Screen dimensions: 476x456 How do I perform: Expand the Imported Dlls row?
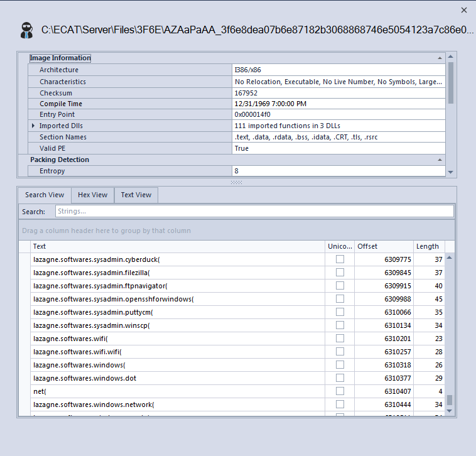point(33,126)
